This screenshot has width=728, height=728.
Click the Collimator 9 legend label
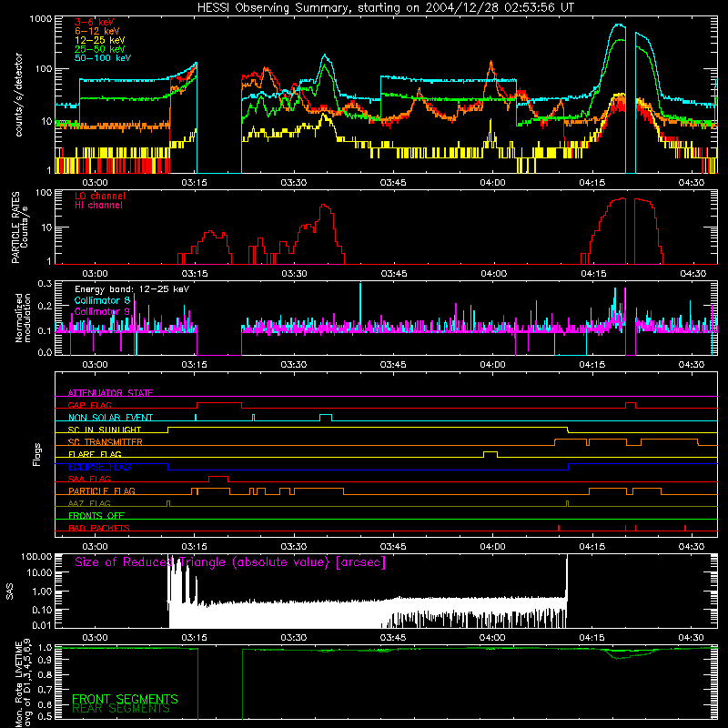point(102,311)
